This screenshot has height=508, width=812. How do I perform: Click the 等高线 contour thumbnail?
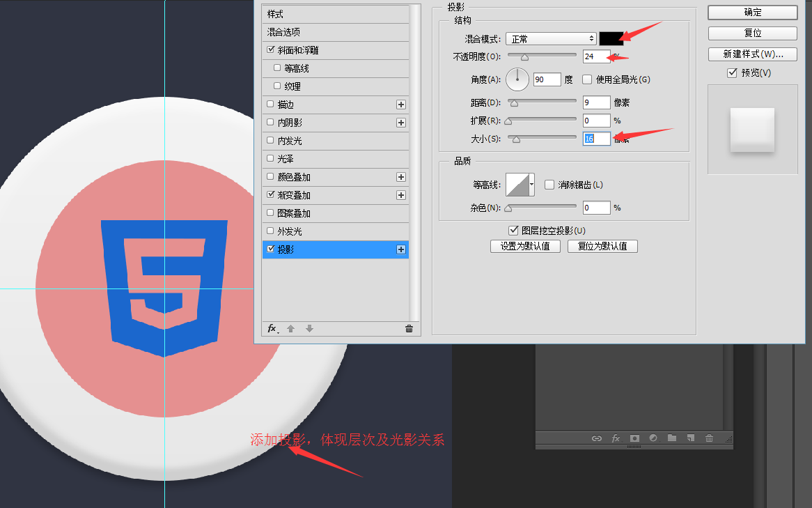pos(517,185)
